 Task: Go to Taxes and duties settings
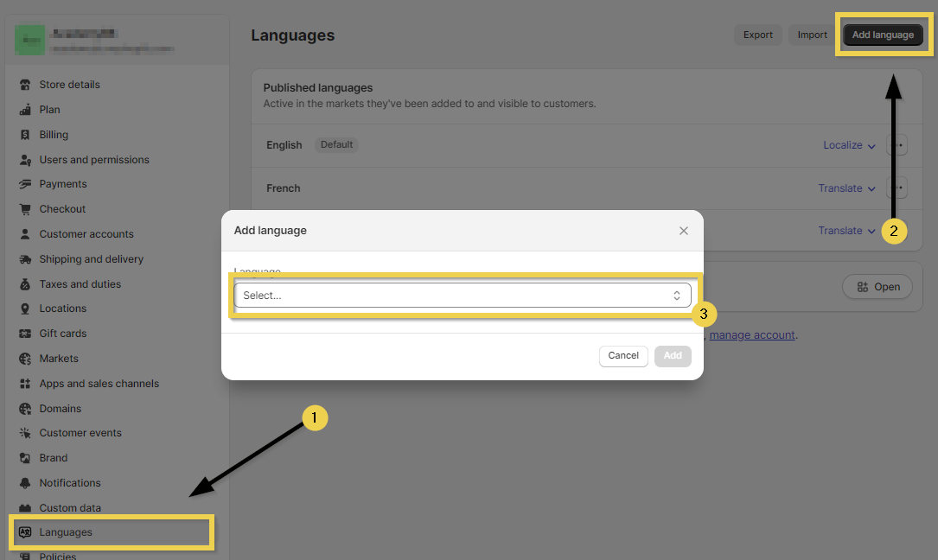coord(80,284)
